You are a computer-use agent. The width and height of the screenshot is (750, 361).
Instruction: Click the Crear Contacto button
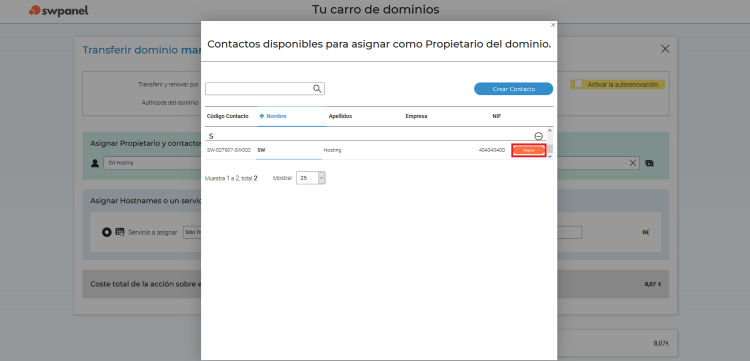513,89
